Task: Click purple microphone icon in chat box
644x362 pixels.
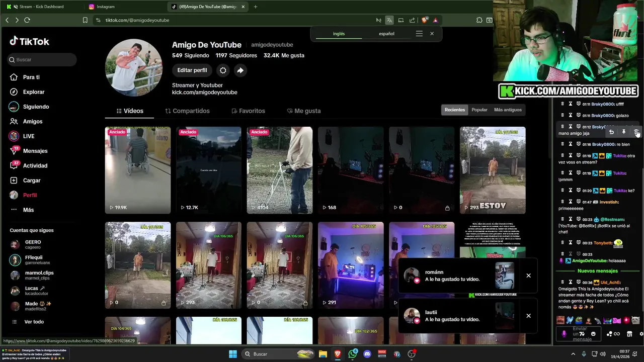Action: coord(563,334)
